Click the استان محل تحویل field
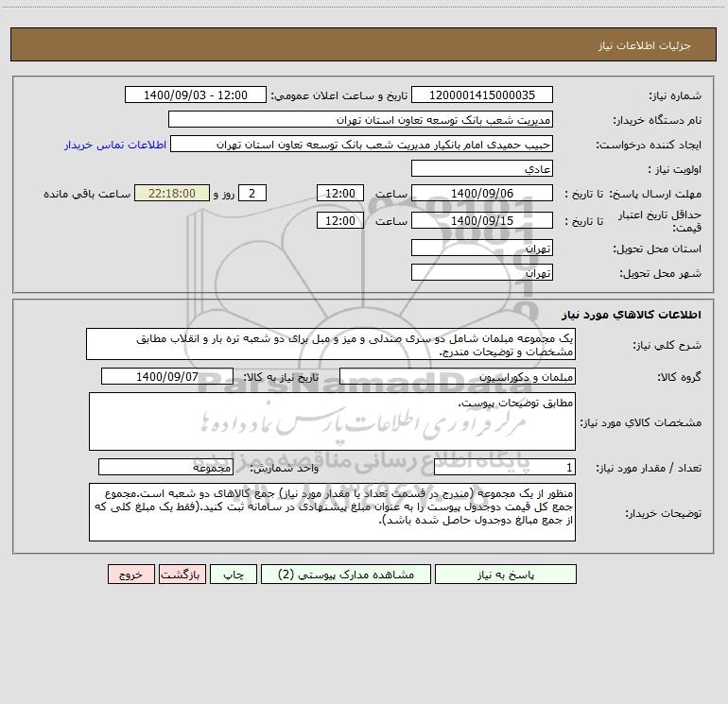 tap(482, 248)
